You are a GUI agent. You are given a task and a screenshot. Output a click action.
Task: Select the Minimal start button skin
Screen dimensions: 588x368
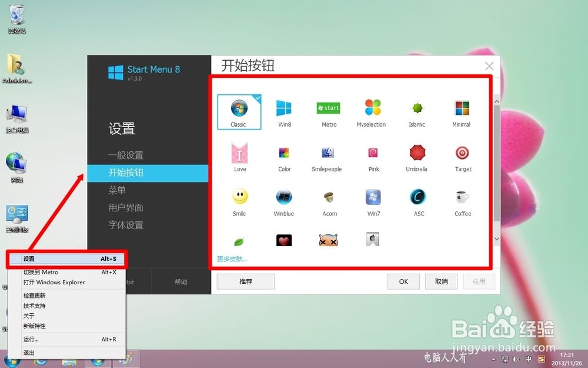(461, 112)
